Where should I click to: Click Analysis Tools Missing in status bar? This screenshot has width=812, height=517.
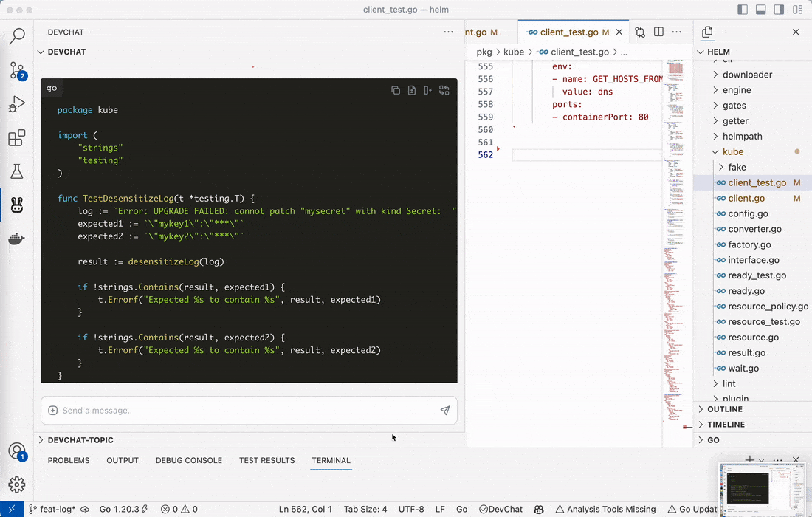pos(605,509)
